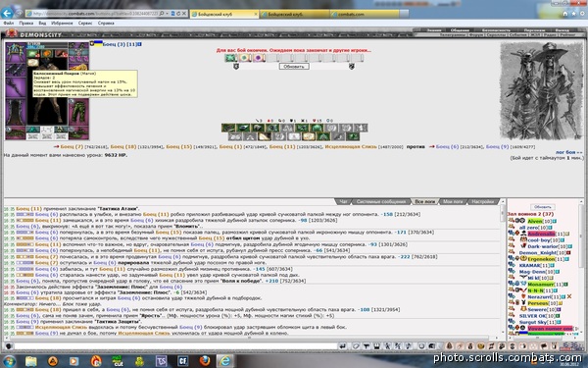
Task: Click the Internet Explorer taskbar icon
Action: [225, 361]
